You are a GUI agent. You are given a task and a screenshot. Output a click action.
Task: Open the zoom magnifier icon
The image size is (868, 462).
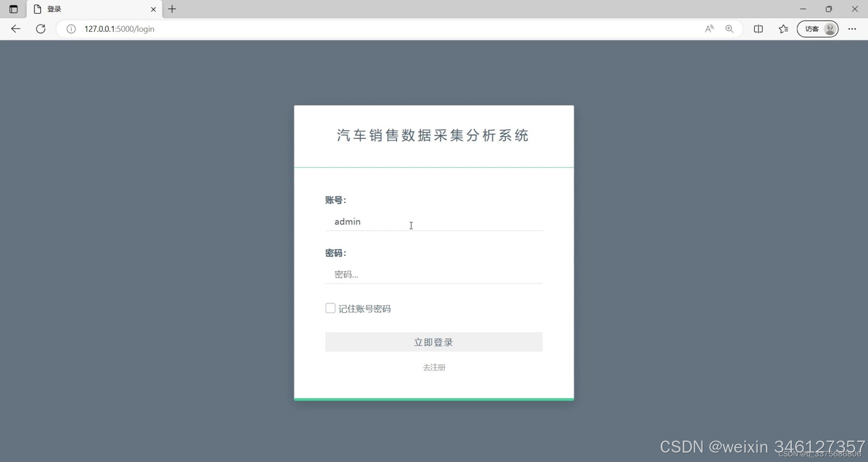pos(730,29)
